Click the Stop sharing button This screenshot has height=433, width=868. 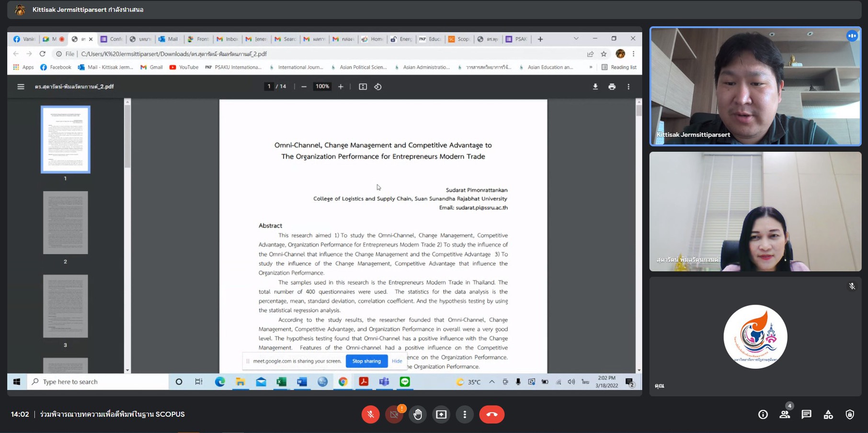point(366,361)
